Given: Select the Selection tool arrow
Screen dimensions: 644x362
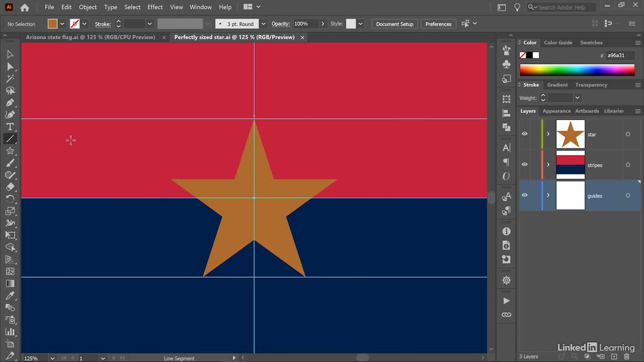Looking at the screenshot, I should point(10,54).
